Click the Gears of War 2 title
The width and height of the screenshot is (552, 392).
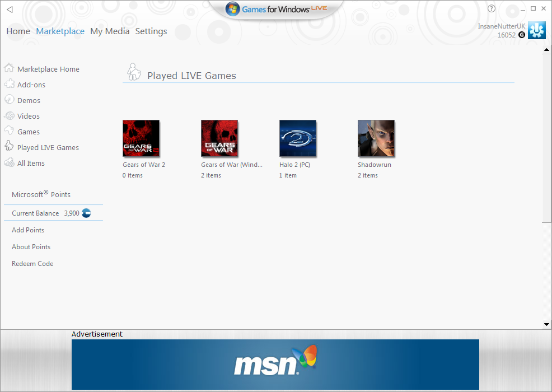tap(144, 165)
